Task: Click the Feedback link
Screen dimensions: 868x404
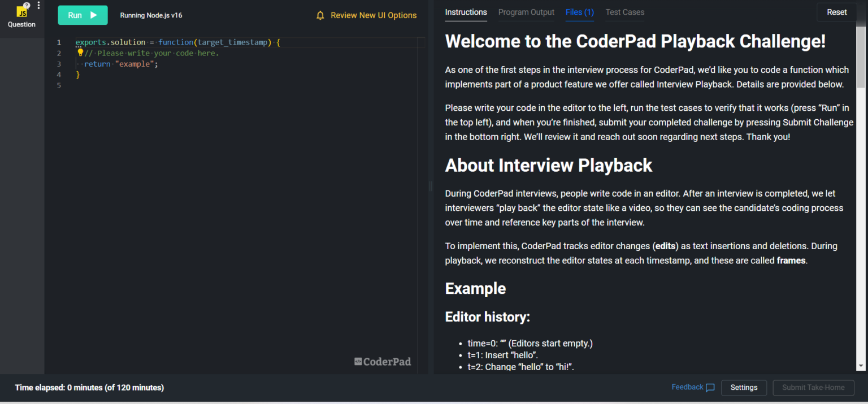Action: point(687,387)
